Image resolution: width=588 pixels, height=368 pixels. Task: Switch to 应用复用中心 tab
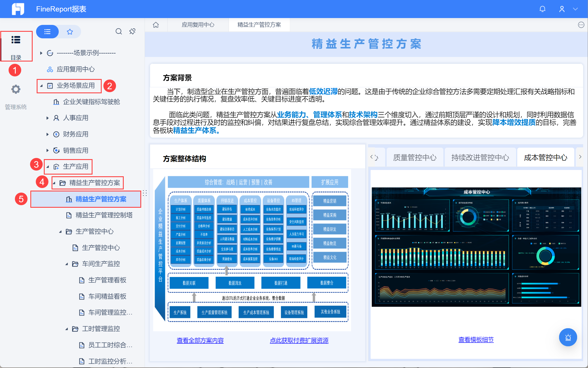pyautogui.click(x=198, y=25)
